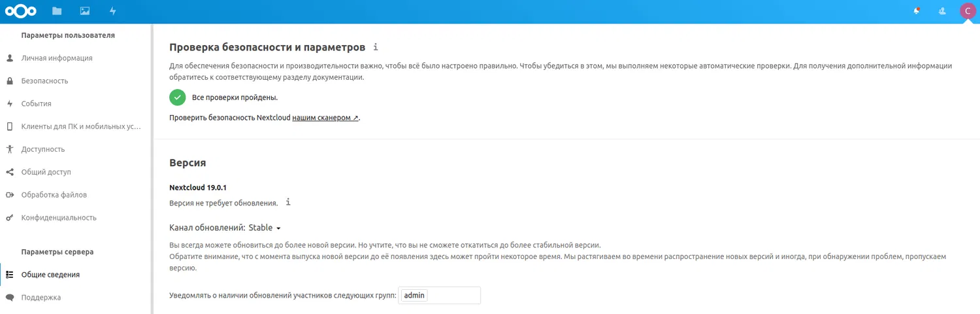Click Версия не требует обновления text
Screen dimensions: 980x314
[x=223, y=203]
